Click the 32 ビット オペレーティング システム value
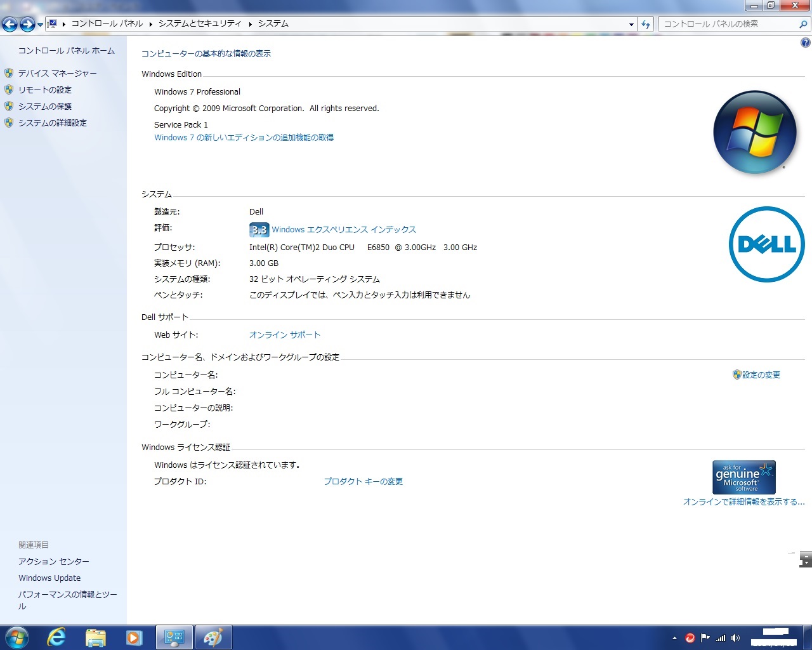The height and width of the screenshot is (650, 812). [x=315, y=279]
